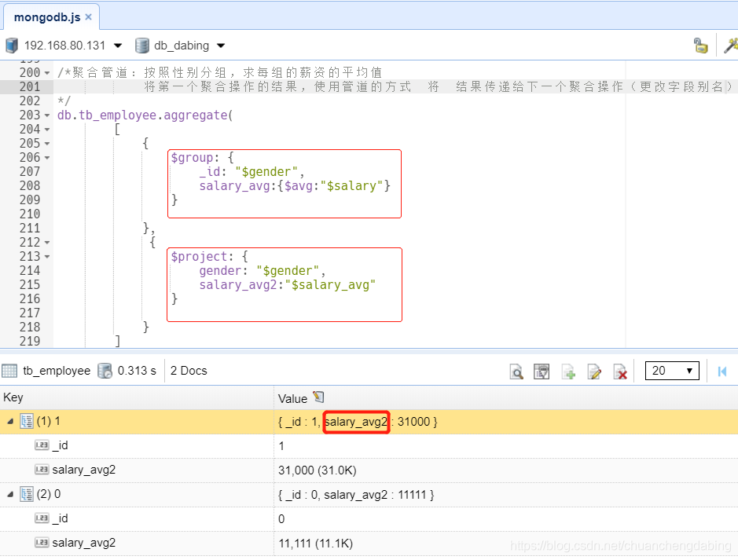
Task: Click the delete document icon
Action: 620,372
